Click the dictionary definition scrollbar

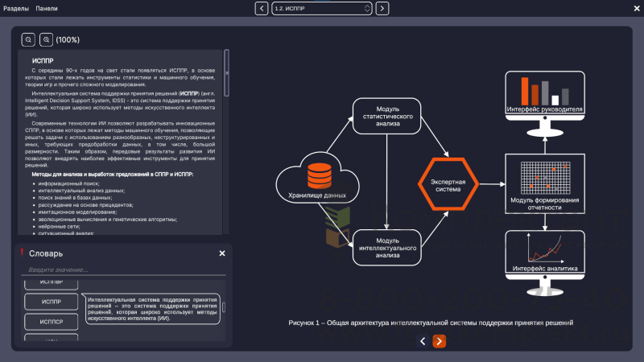[x=224, y=306]
